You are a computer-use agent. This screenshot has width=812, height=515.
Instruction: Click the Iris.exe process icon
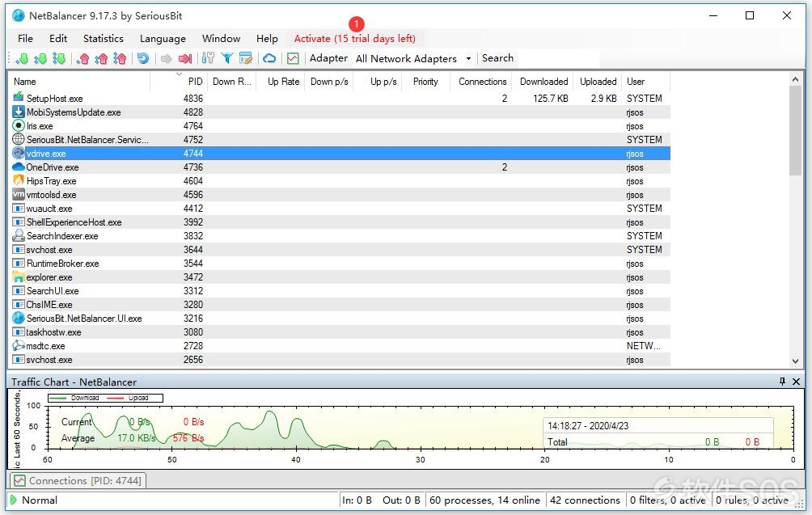[x=19, y=126]
